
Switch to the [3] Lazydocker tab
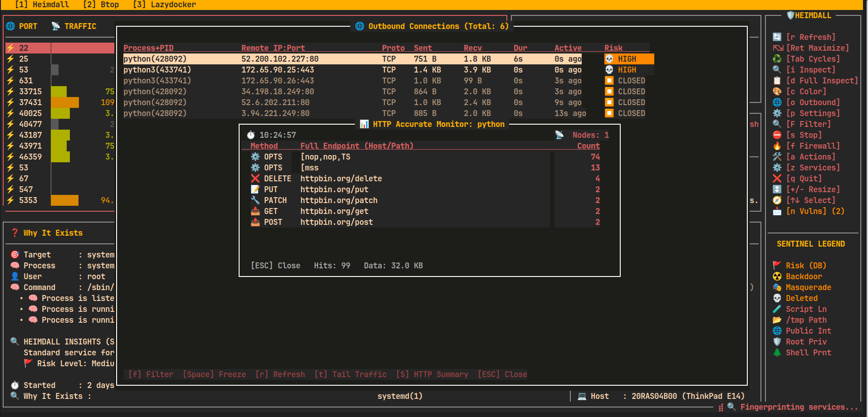point(164,5)
